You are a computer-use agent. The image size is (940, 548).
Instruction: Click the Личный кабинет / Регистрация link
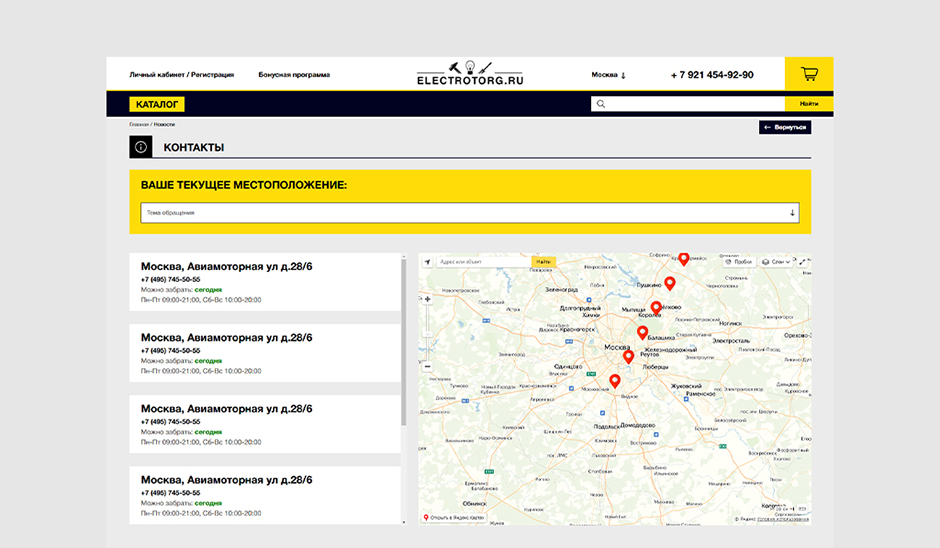(x=181, y=75)
